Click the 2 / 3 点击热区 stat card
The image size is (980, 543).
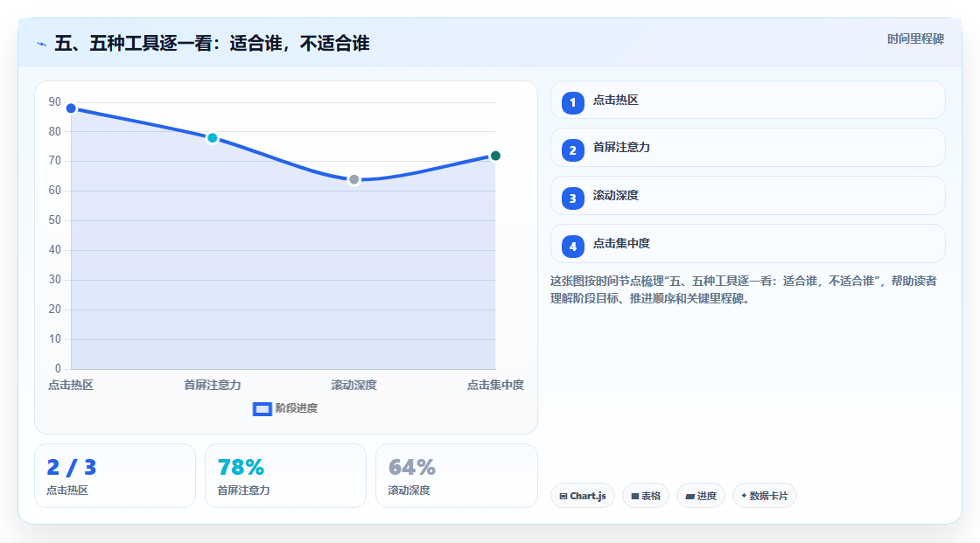point(115,476)
